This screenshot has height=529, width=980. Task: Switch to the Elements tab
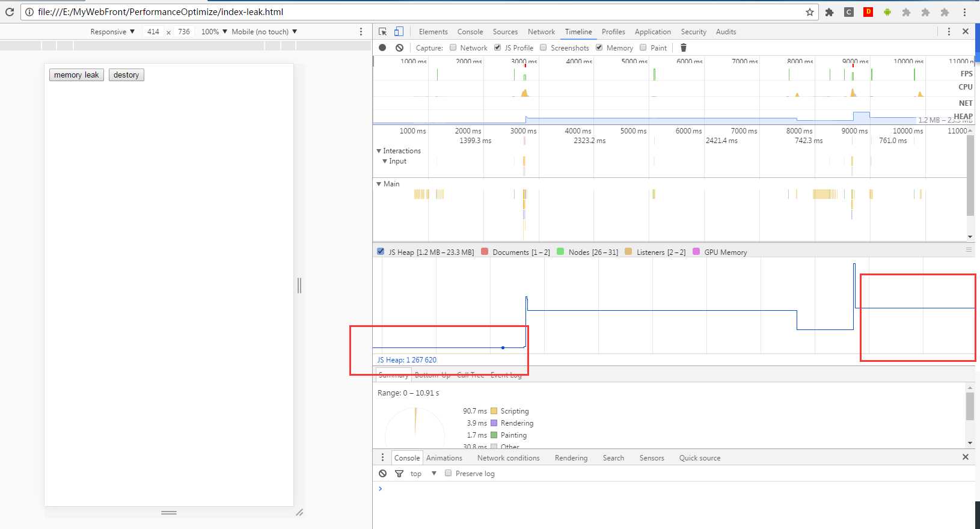[433, 32]
